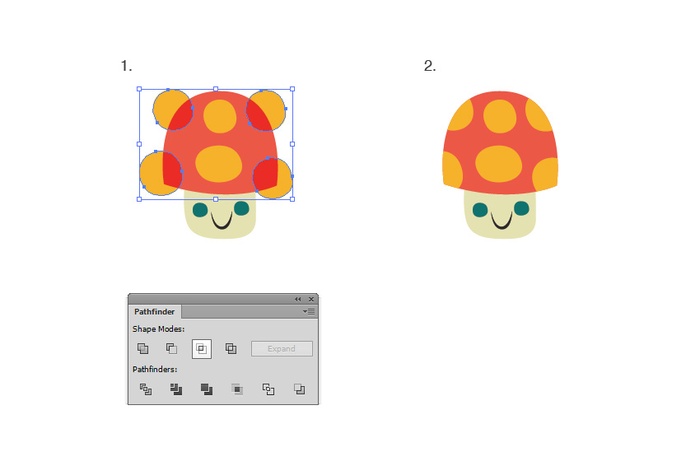The width and height of the screenshot is (700, 452).
Task: Click the left teal eye in step 1
Action: [x=199, y=210]
